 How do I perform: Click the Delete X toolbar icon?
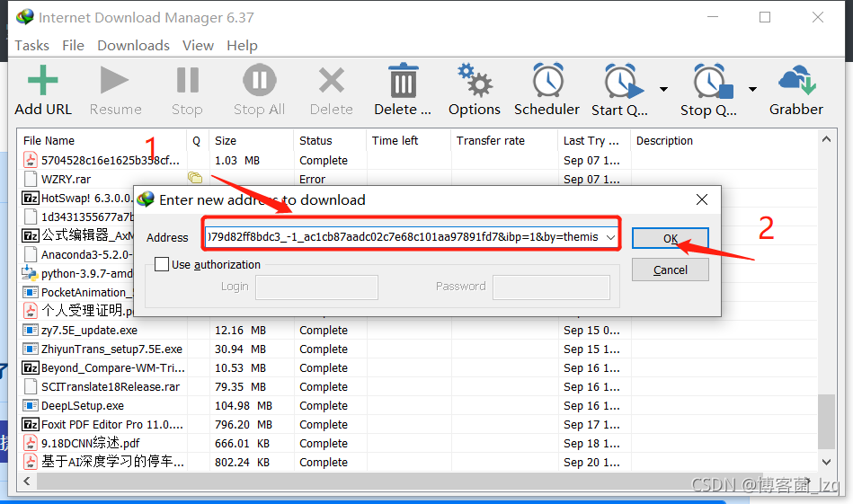(x=332, y=81)
